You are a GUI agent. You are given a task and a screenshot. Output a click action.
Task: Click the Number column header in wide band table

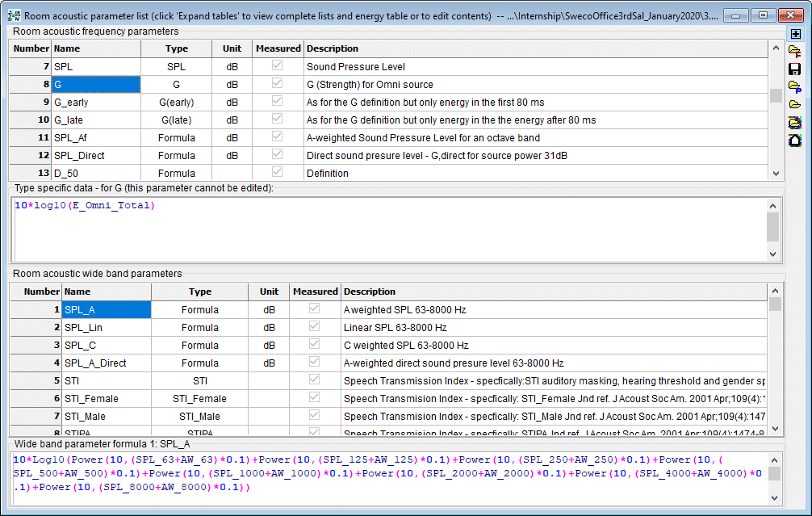[36, 292]
